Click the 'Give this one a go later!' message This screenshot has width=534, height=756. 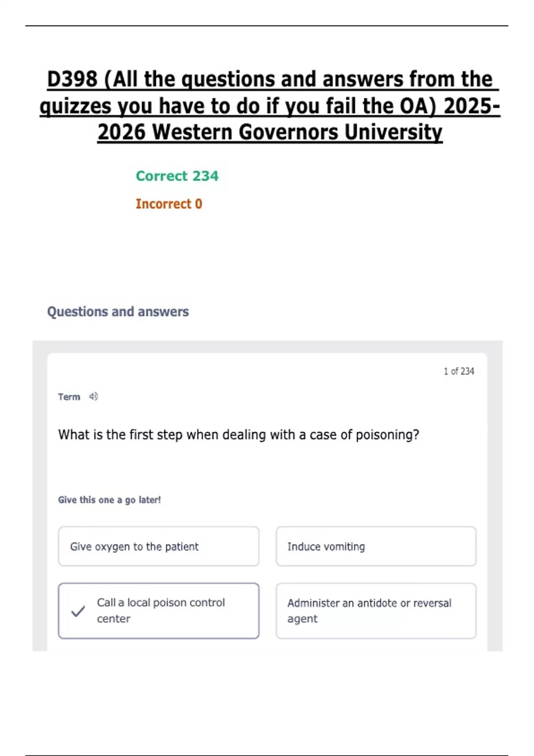click(109, 500)
